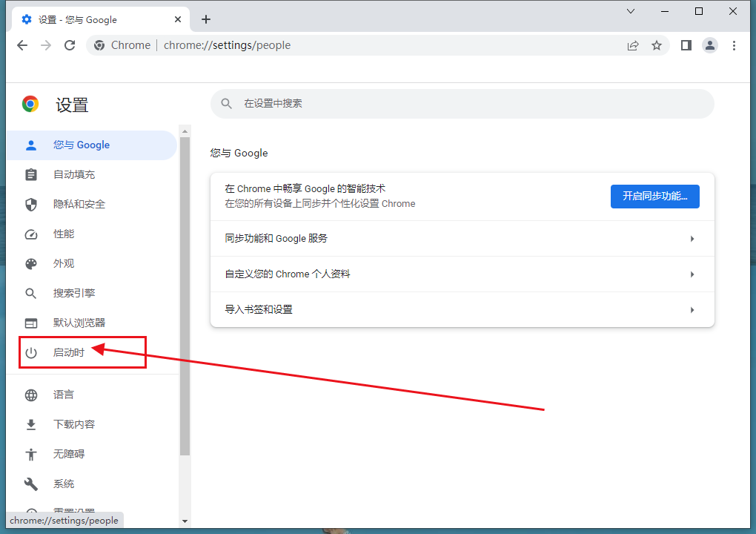
Task: Click the 默认浏览器 label text
Action: tap(79, 323)
